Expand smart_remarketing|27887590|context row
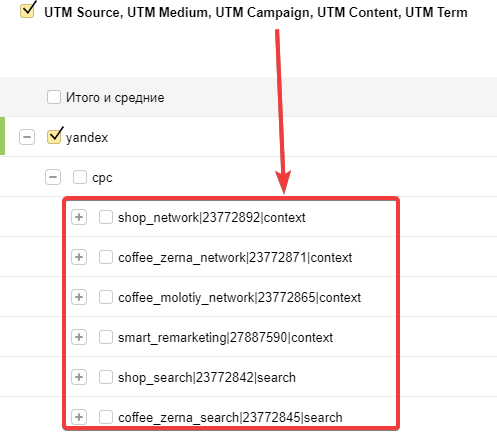The width and height of the screenshot is (497, 434). [79, 337]
